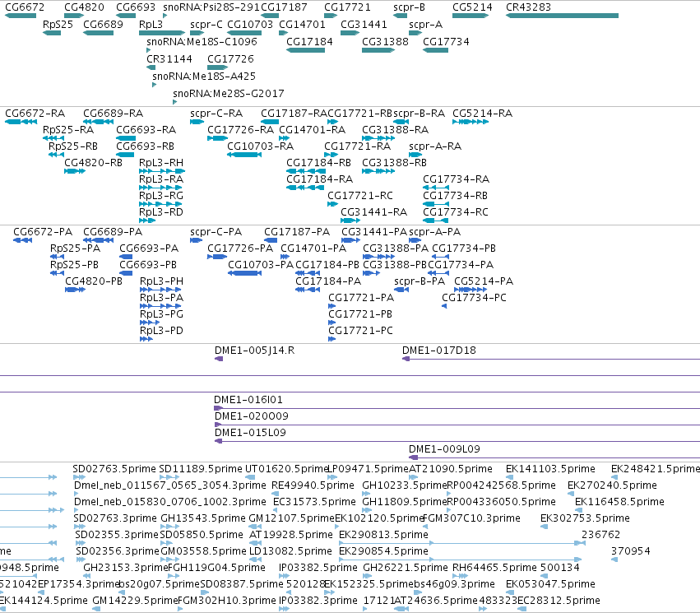Image resolution: width=700 pixels, height=613 pixels.
Task: Click the CR31144 gene label
Action: click(x=169, y=59)
